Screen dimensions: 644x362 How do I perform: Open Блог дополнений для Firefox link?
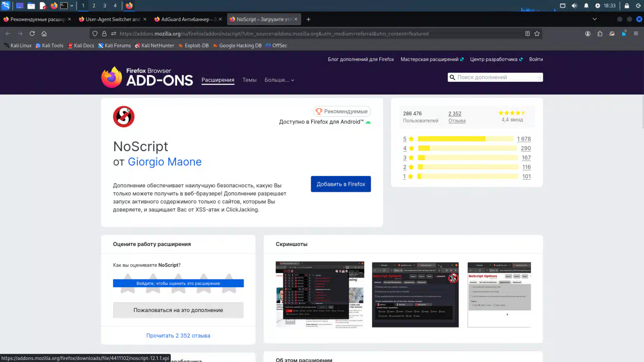pos(361,59)
